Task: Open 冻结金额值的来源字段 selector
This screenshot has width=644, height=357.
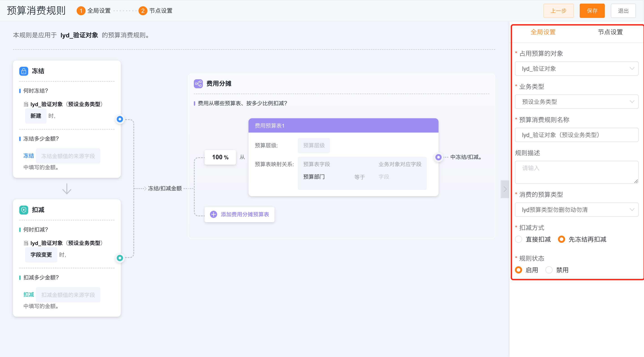Action: pyautogui.click(x=68, y=156)
